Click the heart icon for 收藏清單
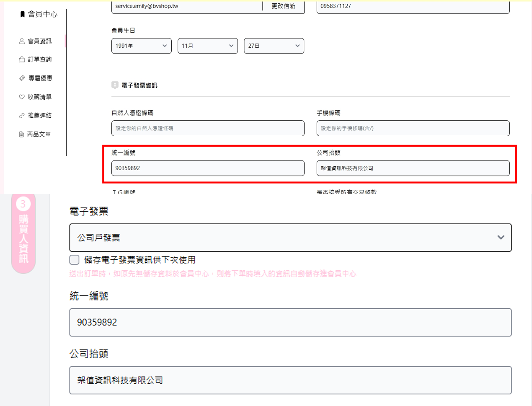532x406 pixels. coord(22,97)
